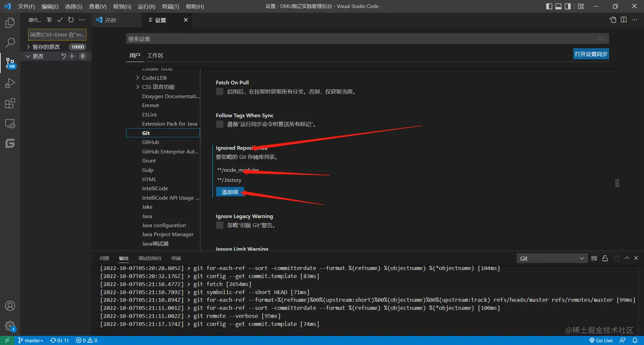
Task: Open the Explorer view in activity bar
Action: point(10,23)
